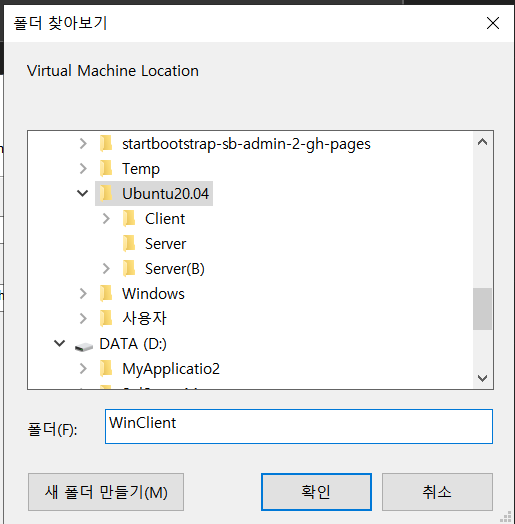515x524 pixels.
Task: Confirm with the 확인 button
Action: pos(316,492)
